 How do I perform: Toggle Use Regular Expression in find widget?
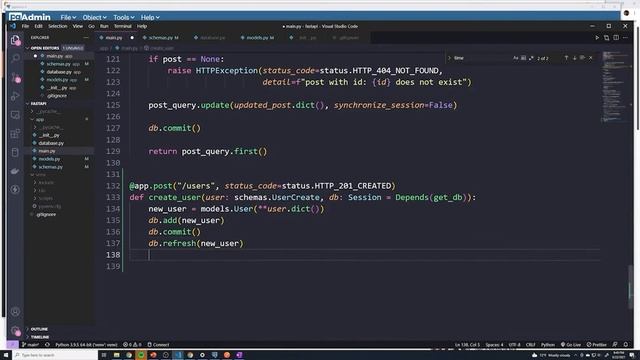(x=531, y=58)
